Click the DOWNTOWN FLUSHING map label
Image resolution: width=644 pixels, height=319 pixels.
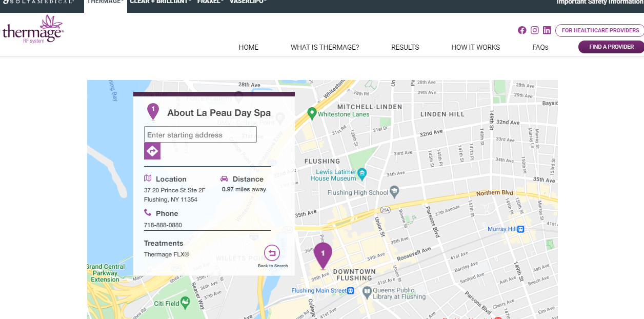[354, 274]
